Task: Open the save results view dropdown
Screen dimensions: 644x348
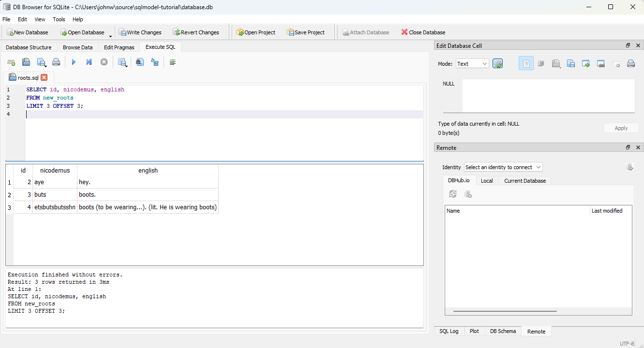Action: coord(122,62)
